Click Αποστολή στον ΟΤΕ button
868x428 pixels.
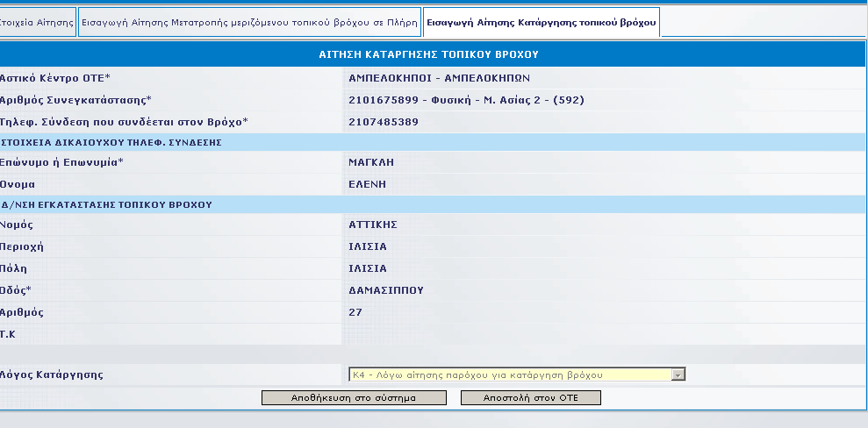coord(530,397)
